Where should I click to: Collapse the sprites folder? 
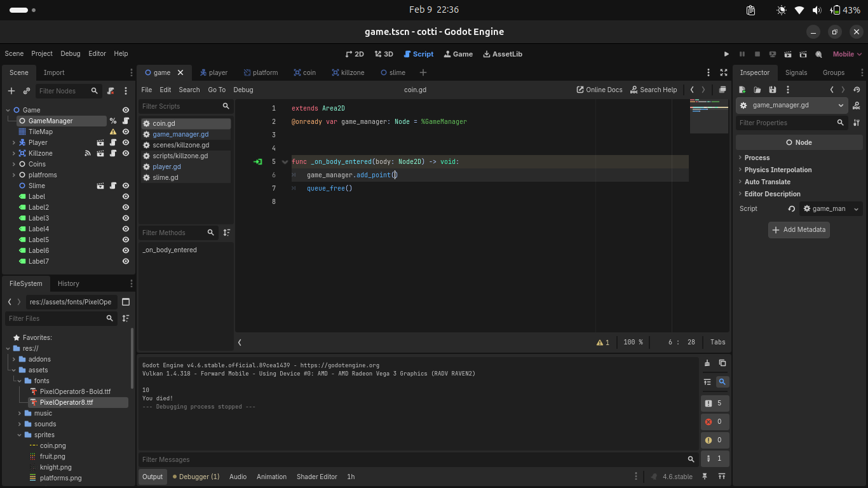point(20,435)
